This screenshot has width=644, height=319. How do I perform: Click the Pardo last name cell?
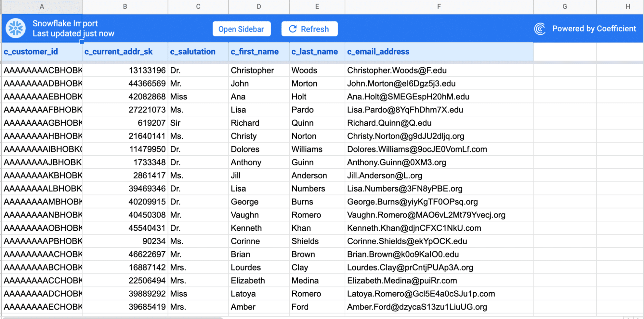317,110
